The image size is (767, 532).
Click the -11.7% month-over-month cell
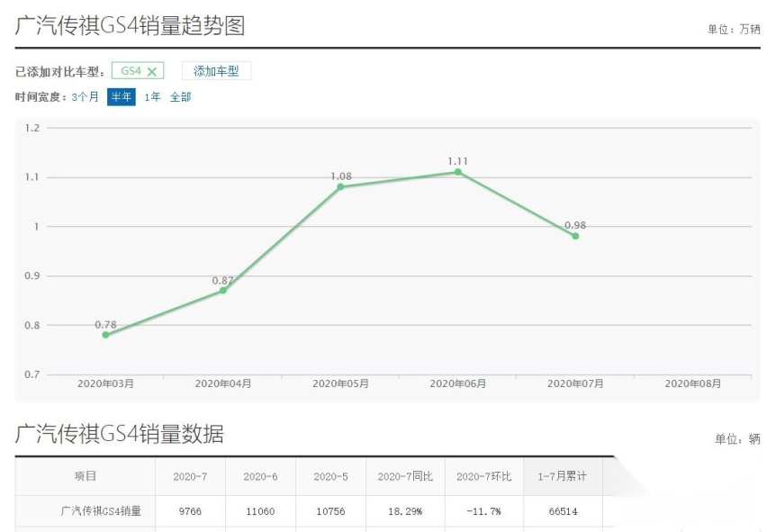pyautogui.click(x=483, y=511)
